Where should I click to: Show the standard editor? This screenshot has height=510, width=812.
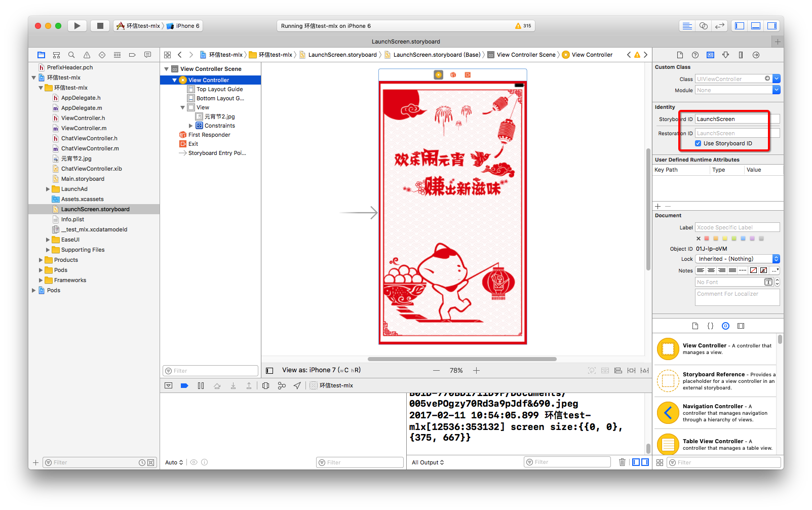click(x=687, y=26)
